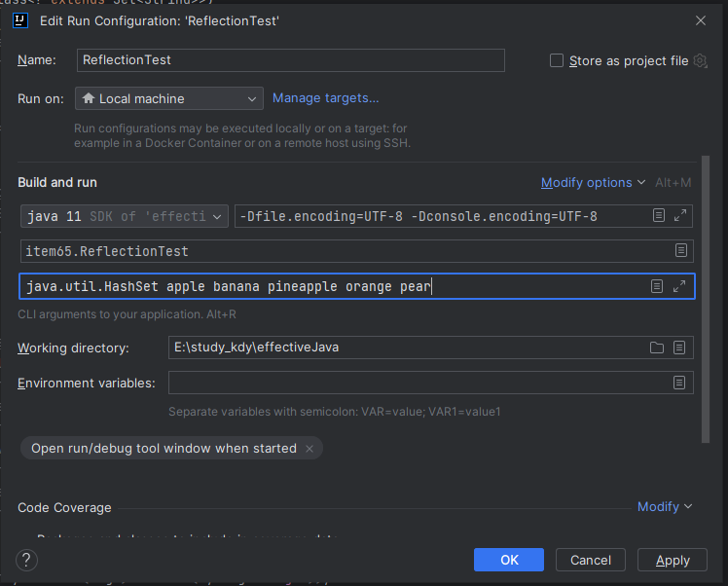Open the gear icon next to Store as project file
This screenshot has height=586, width=728.
700,60
